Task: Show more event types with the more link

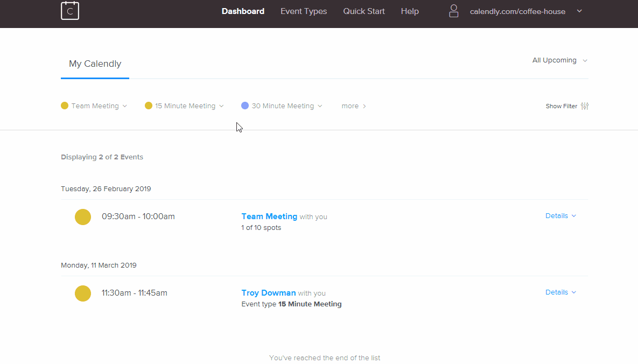Action: [354, 106]
